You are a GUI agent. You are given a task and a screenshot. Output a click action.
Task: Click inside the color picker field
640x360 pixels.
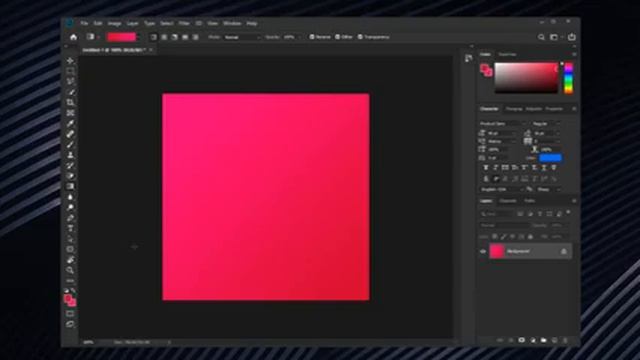coord(526,78)
